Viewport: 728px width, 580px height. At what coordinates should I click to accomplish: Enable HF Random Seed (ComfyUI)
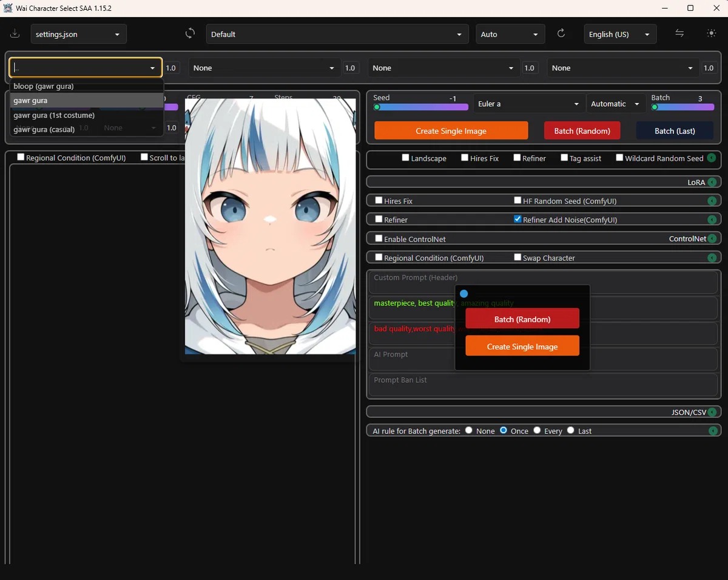point(517,200)
